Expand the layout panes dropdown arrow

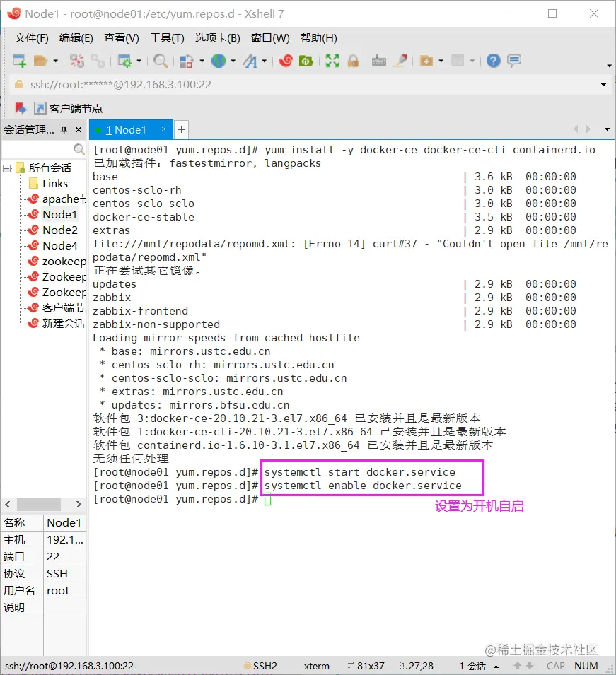[x=472, y=61]
